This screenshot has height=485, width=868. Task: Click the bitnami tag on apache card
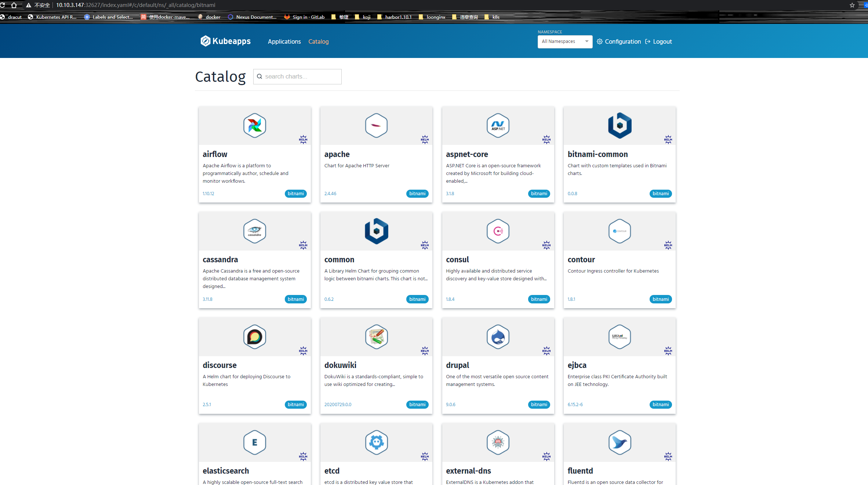point(417,193)
